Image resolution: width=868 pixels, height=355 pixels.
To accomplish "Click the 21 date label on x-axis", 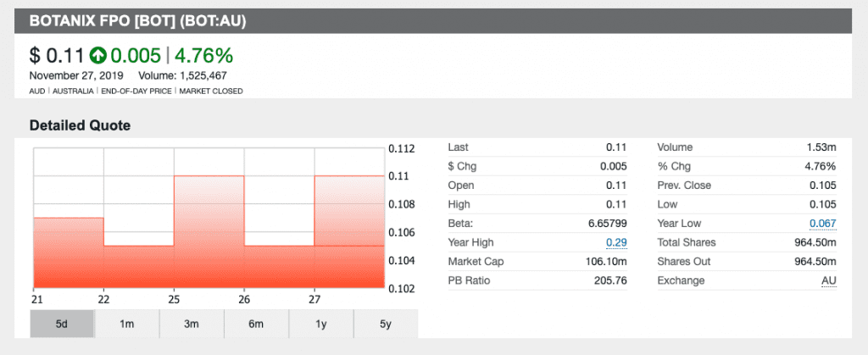I will click(x=36, y=300).
